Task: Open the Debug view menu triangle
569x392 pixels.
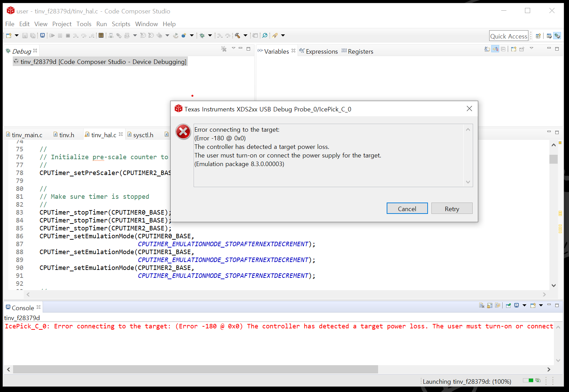Action: (x=234, y=48)
